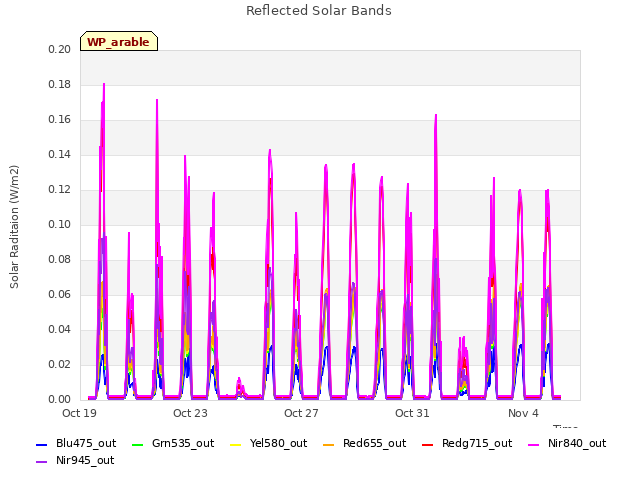This screenshot has width=640, height=480.
Task: Click the 0.10 y-axis tick label
Action: (59, 224)
